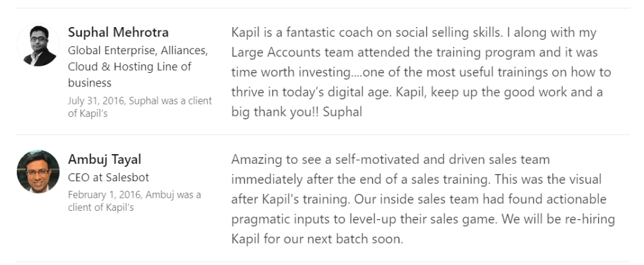Click 'client of Kapil's' under Ambuj's date
This screenshot has width=644, height=265.
click(100, 208)
